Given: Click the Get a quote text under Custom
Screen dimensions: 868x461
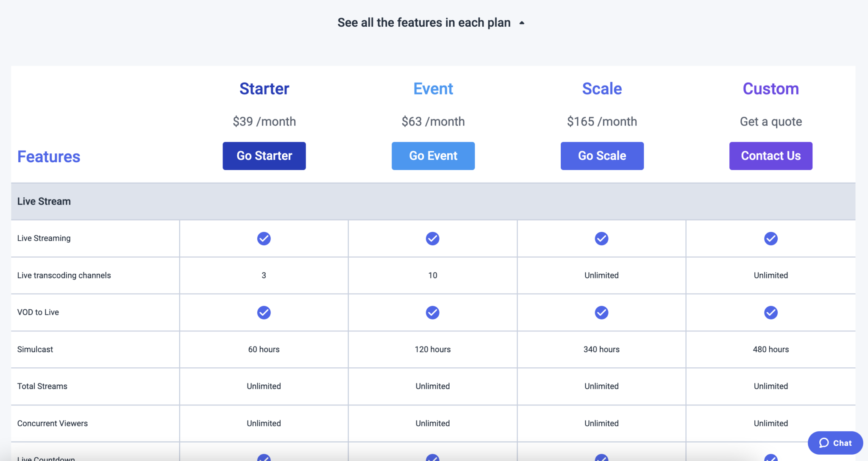Looking at the screenshot, I should [770, 122].
